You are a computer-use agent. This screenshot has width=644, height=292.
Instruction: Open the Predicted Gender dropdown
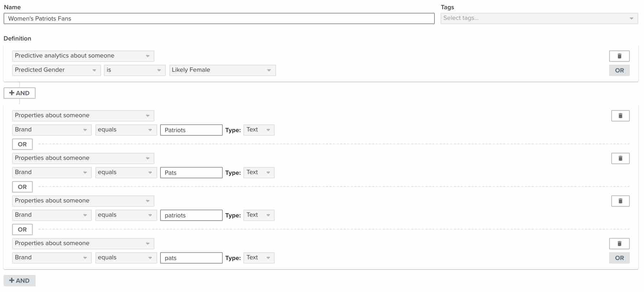pyautogui.click(x=56, y=70)
